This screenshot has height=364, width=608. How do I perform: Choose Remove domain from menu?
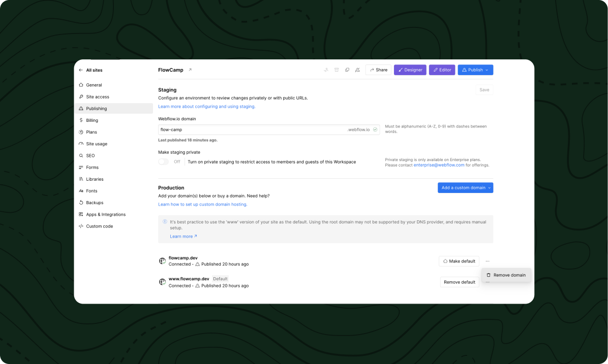[x=506, y=275]
